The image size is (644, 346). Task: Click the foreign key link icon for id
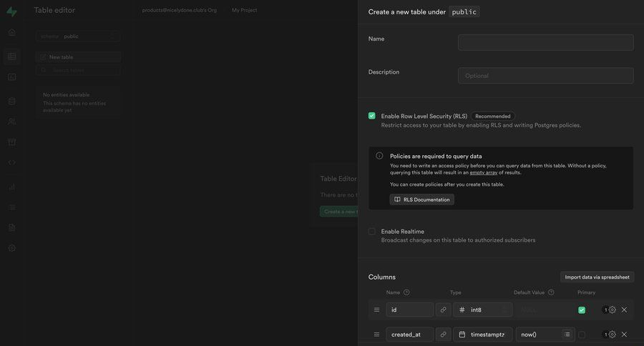point(443,310)
